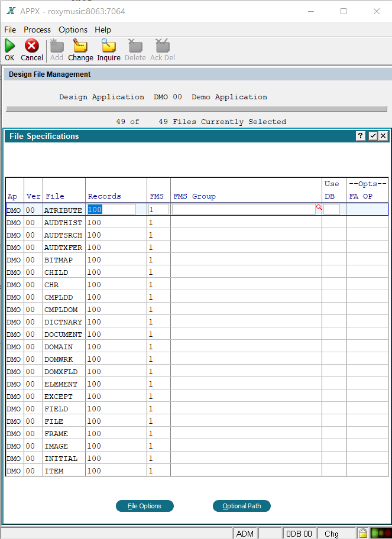Minimize the APPX window

click(311, 11)
